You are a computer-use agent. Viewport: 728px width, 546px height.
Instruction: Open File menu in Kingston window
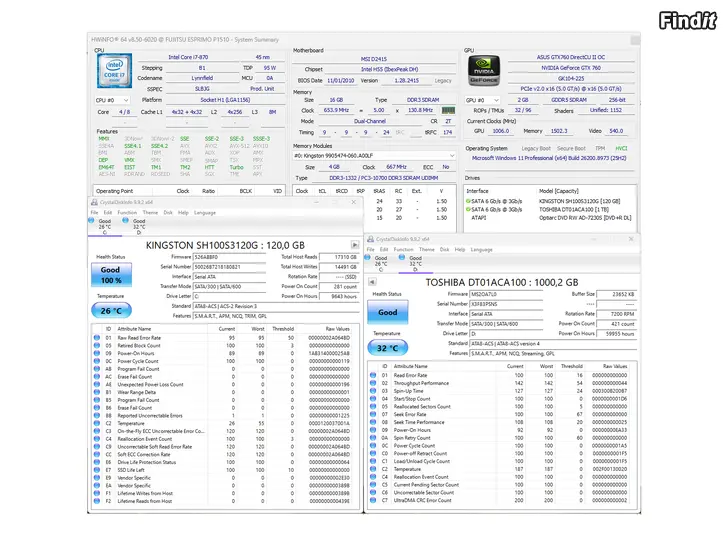point(94,213)
